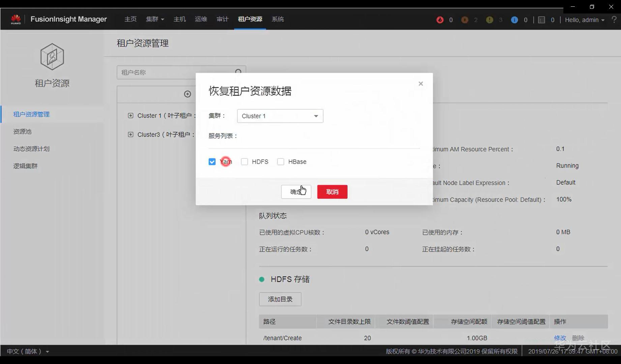The width and height of the screenshot is (621, 364).
Task: Click the 存储空间阈值配置 column header
Action: click(521, 322)
